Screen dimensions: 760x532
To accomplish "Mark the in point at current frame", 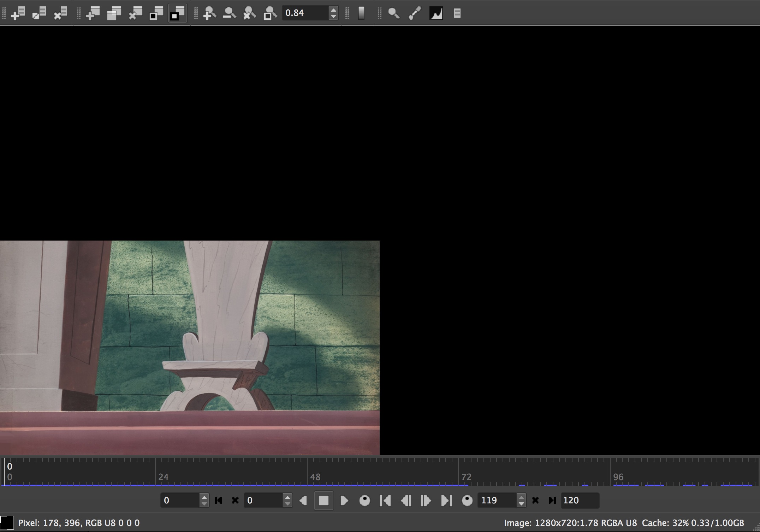I will click(x=218, y=500).
